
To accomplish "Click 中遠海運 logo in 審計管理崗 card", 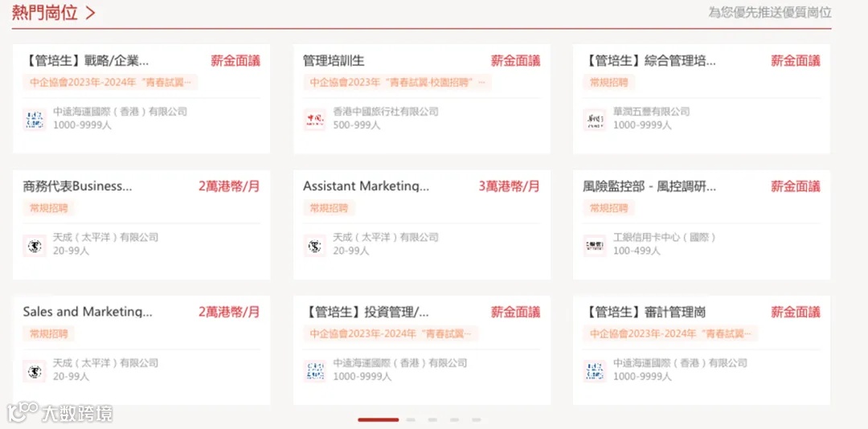I will [x=595, y=371].
